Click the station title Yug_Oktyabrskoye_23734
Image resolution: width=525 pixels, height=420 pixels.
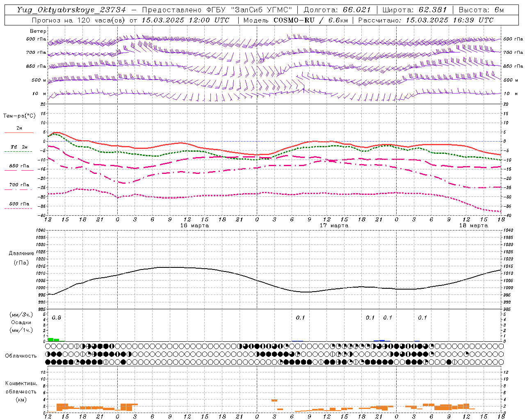71,10
